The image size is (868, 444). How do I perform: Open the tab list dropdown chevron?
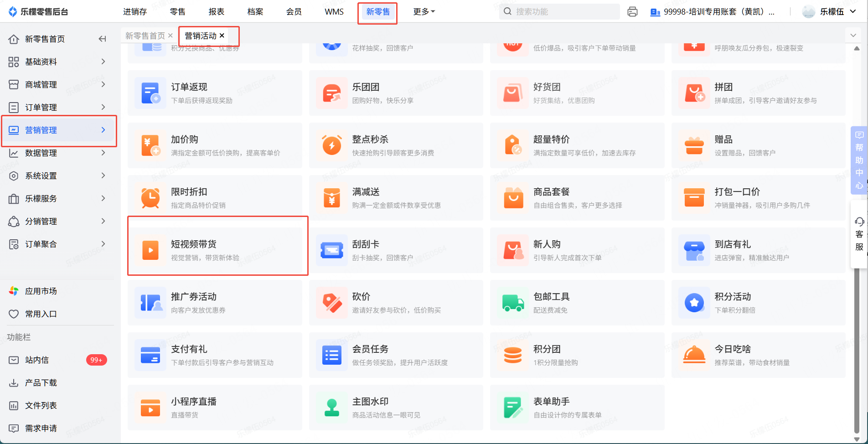(x=853, y=35)
